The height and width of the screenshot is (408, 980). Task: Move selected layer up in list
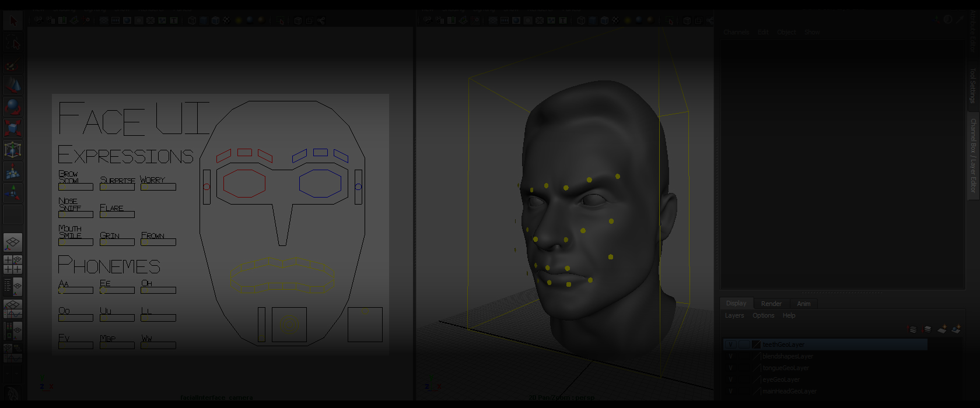click(912, 329)
